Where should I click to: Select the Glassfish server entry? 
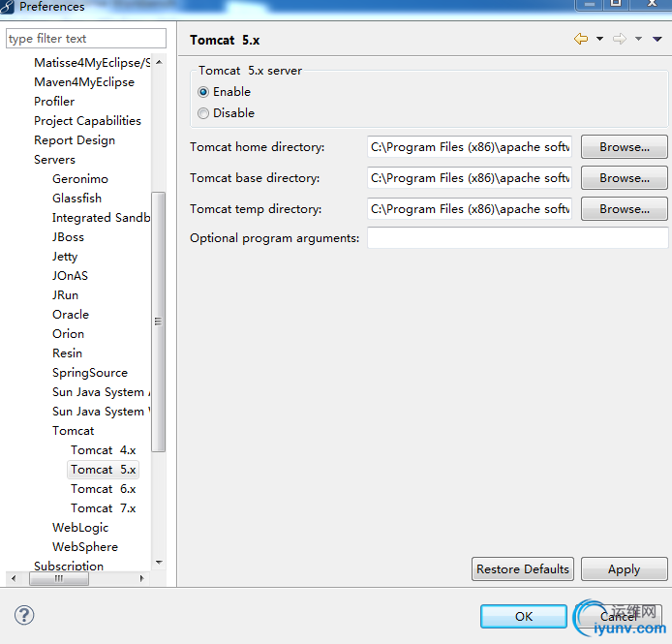[x=76, y=199]
